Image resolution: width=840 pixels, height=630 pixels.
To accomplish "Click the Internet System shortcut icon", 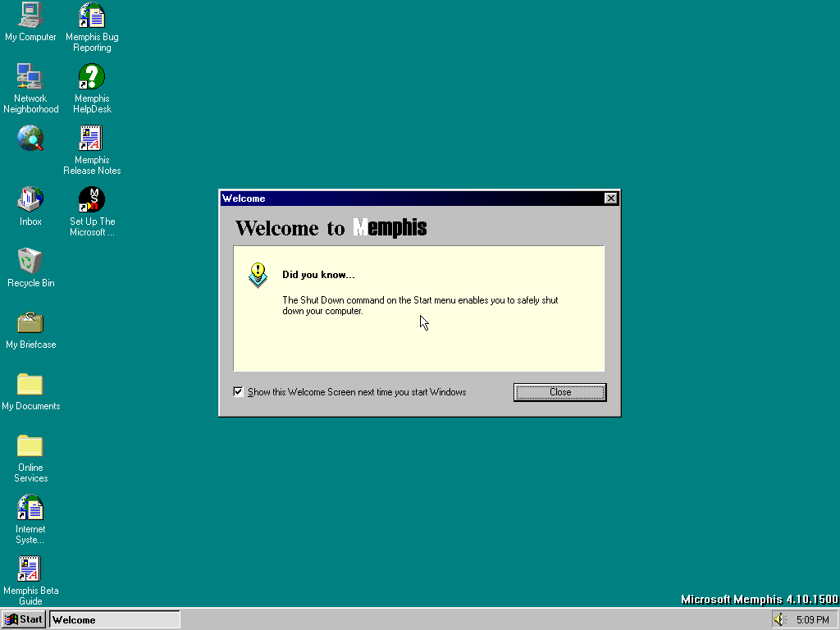I will [x=30, y=508].
